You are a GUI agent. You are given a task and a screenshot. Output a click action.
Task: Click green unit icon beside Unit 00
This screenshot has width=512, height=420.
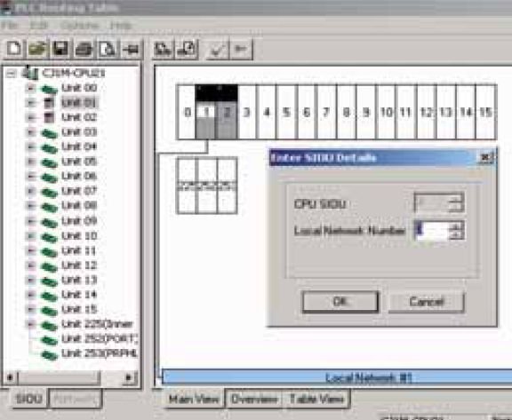49,89
